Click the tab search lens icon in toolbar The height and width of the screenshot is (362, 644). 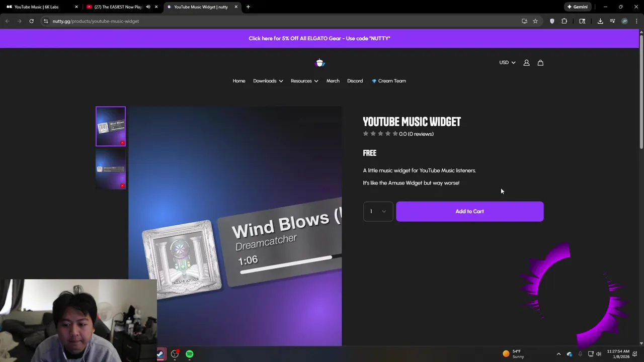coord(582,21)
